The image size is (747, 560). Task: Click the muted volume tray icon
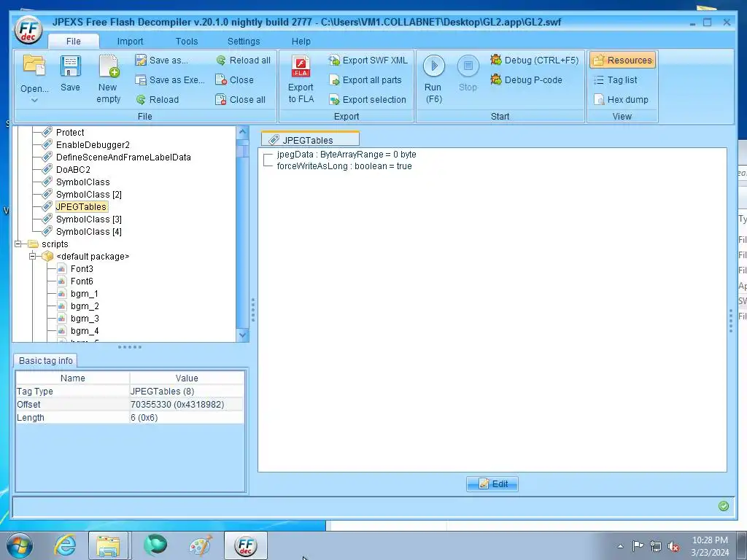coord(673,546)
